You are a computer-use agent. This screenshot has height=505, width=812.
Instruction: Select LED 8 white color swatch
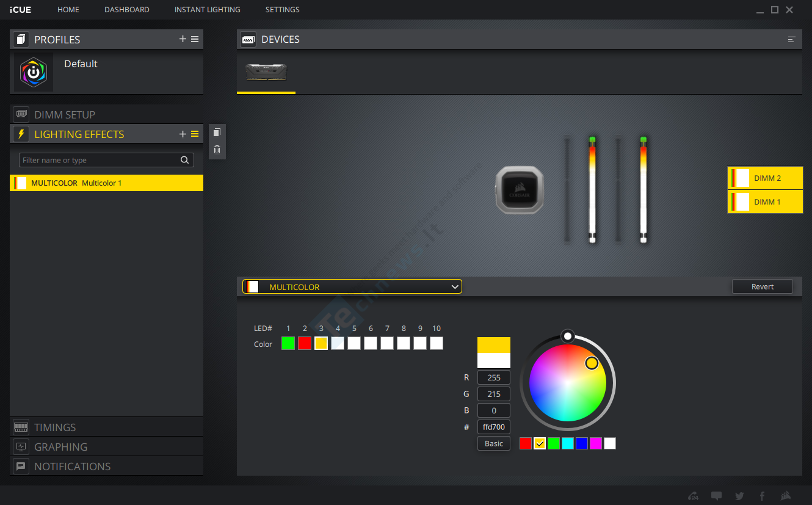(x=404, y=343)
